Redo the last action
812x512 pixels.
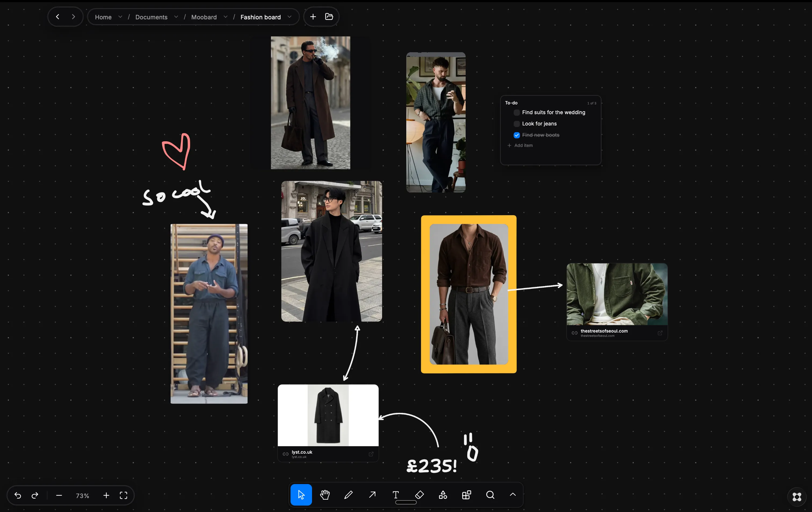point(35,495)
